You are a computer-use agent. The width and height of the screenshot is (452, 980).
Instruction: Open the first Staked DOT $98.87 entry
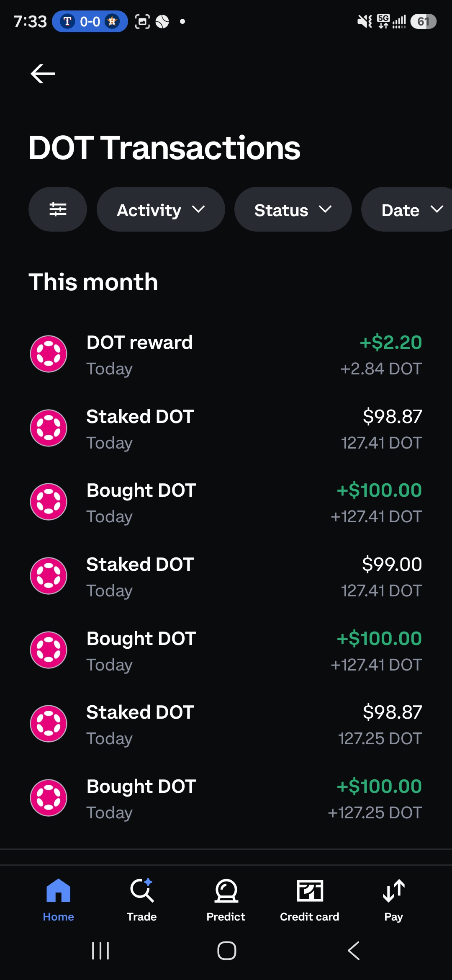pos(226,429)
